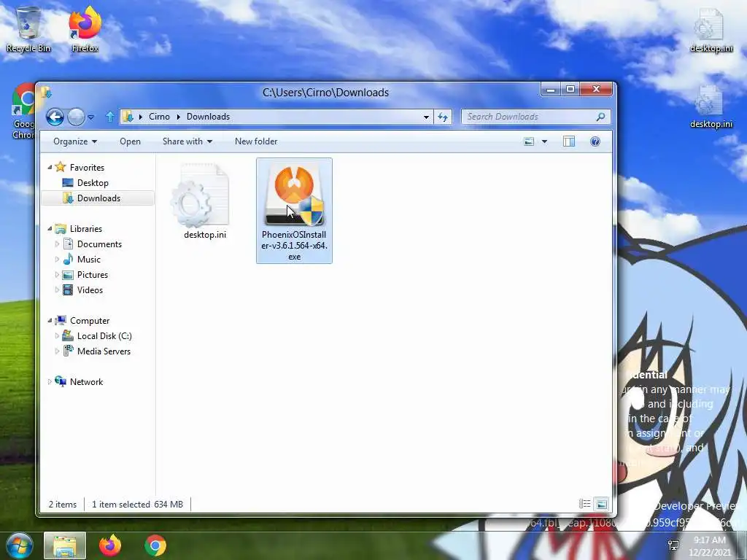Select lower desktop.ini on the desktop
The image size is (747, 560).
(711, 106)
